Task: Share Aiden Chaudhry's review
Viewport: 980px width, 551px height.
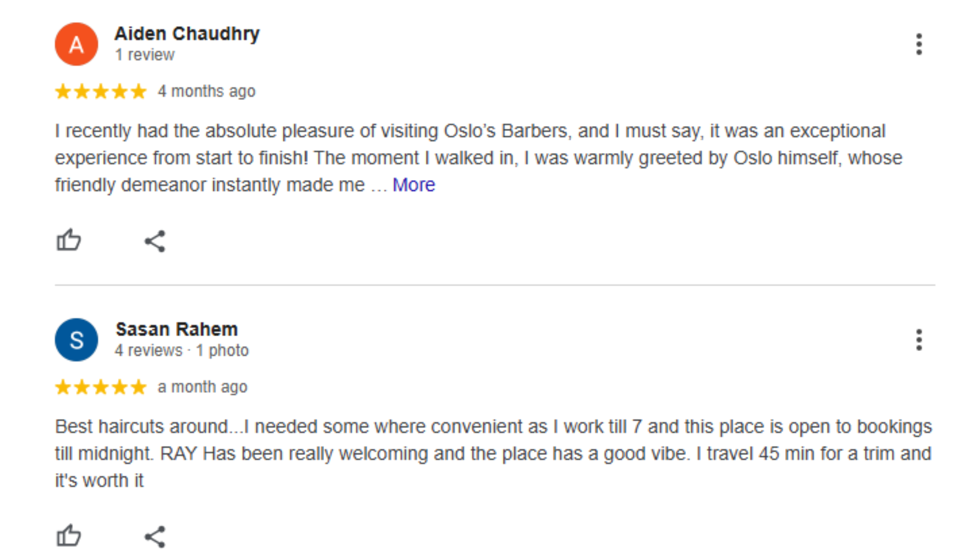Action: pyautogui.click(x=155, y=241)
